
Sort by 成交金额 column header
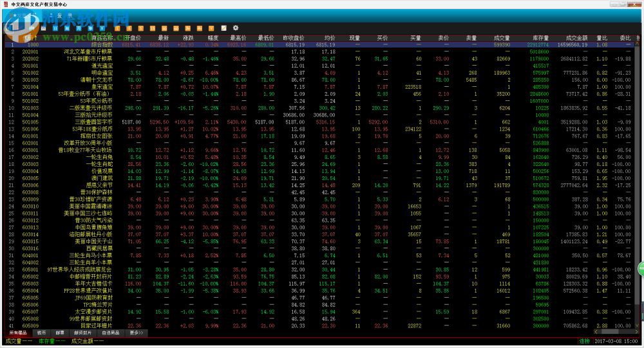click(576, 38)
